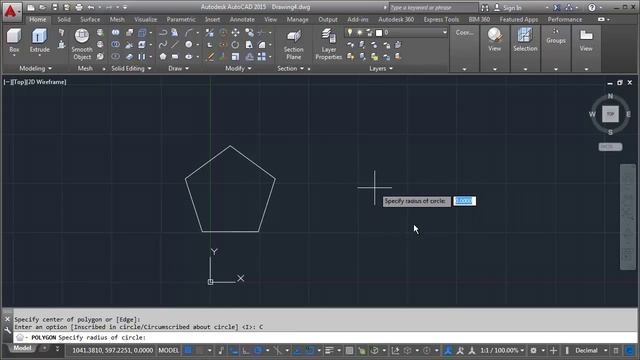
Task: Click the coordinates readout in status bar
Action: (x=113, y=350)
